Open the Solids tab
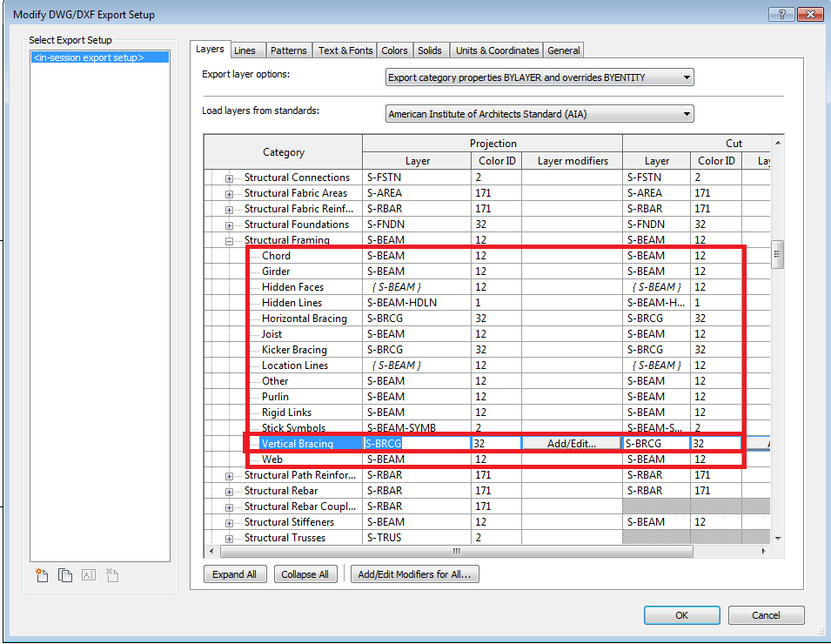831x644 pixels. tap(429, 50)
